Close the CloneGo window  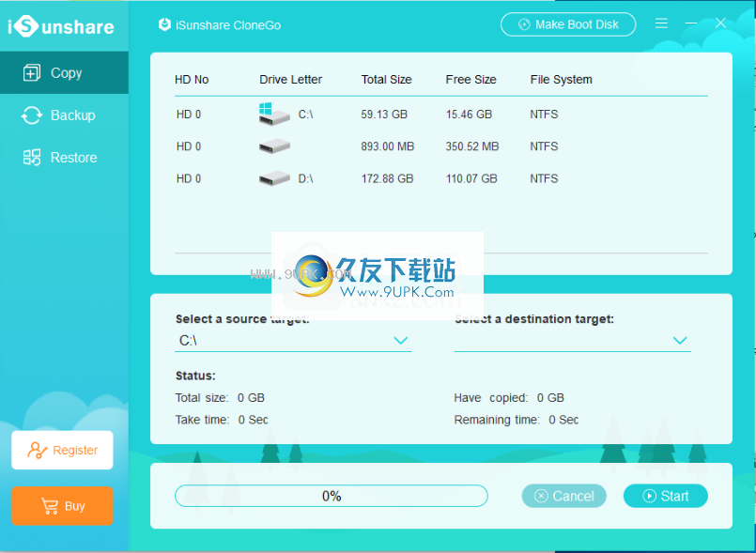[x=721, y=23]
